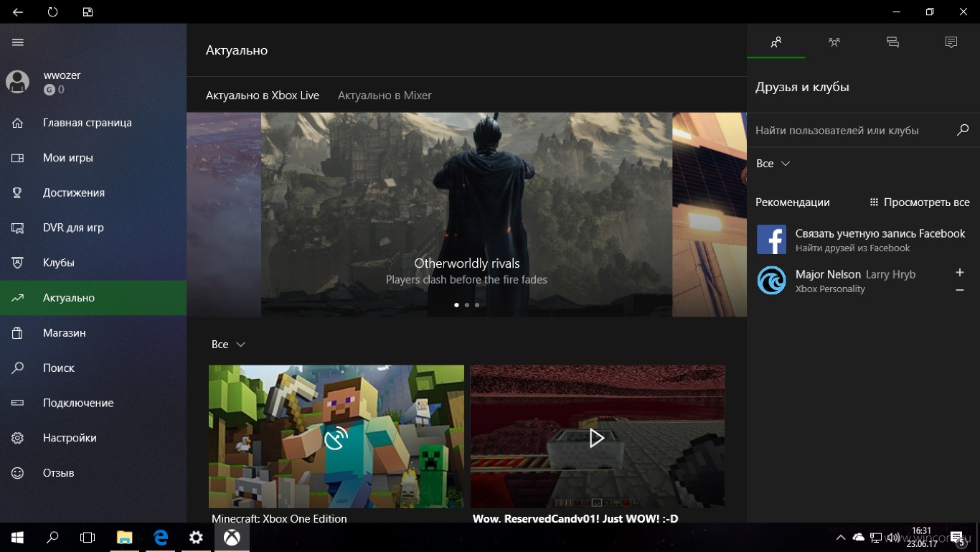Open Task View on the taskbar
Screen dimensions: 980x552
click(x=88, y=538)
